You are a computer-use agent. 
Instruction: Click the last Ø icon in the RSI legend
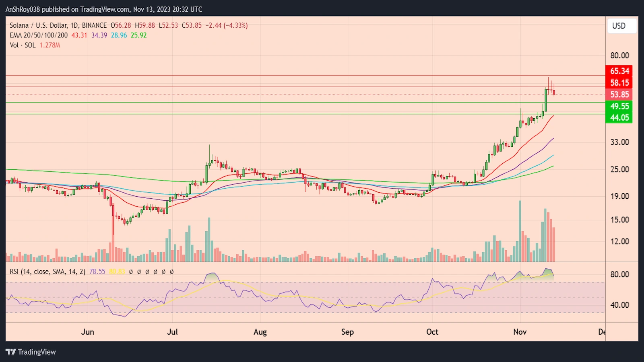(x=172, y=271)
